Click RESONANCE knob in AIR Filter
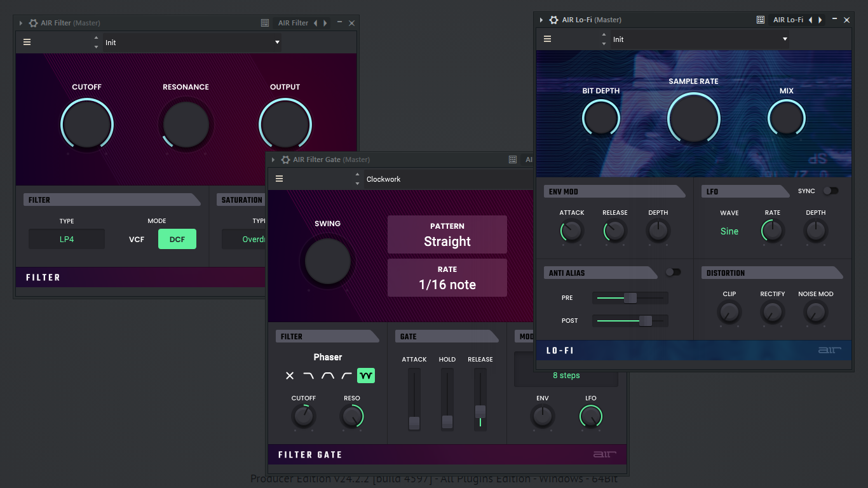 [x=186, y=125]
